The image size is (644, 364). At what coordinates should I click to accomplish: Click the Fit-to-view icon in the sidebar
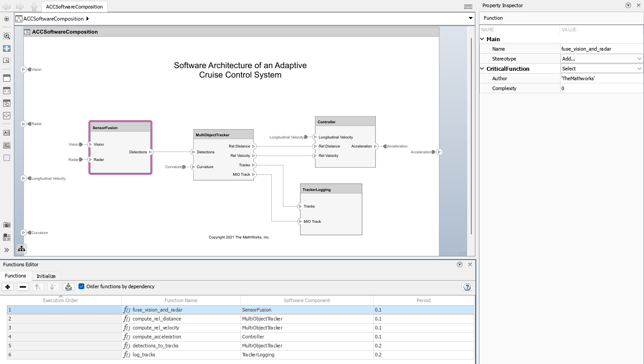point(7,48)
